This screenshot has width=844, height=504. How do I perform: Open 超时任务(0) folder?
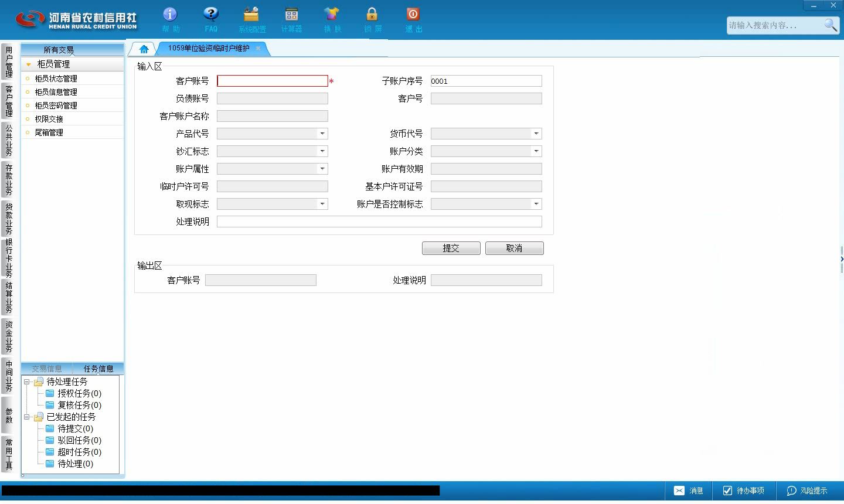point(73,452)
